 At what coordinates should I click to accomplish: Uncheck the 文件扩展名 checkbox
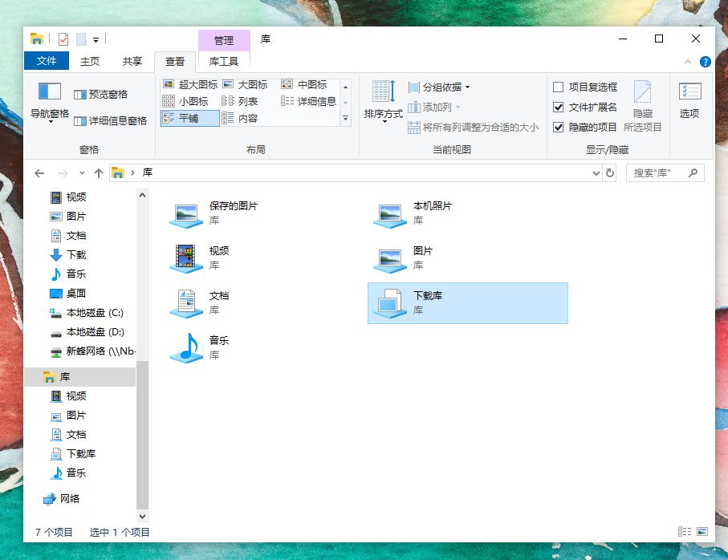pos(559,108)
